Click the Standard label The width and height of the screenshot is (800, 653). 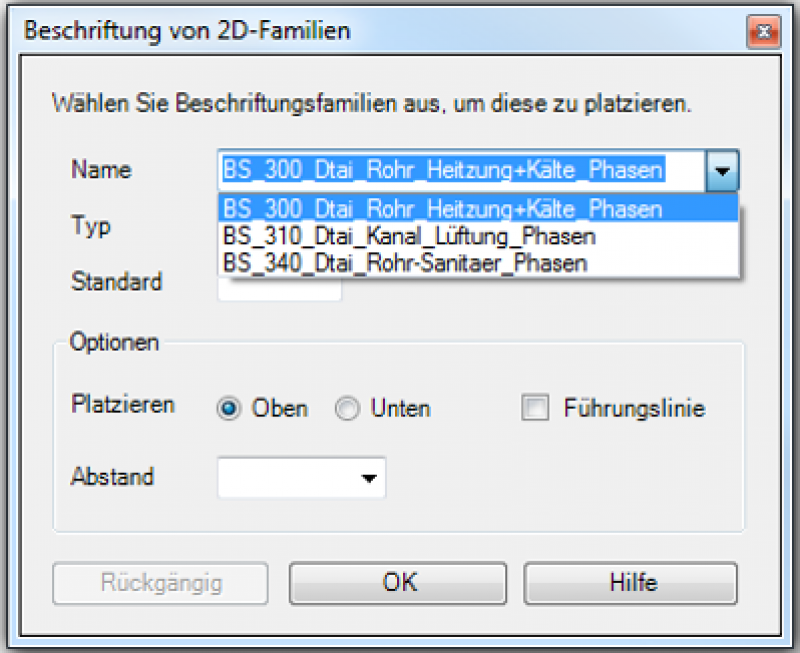pos(116,282)
